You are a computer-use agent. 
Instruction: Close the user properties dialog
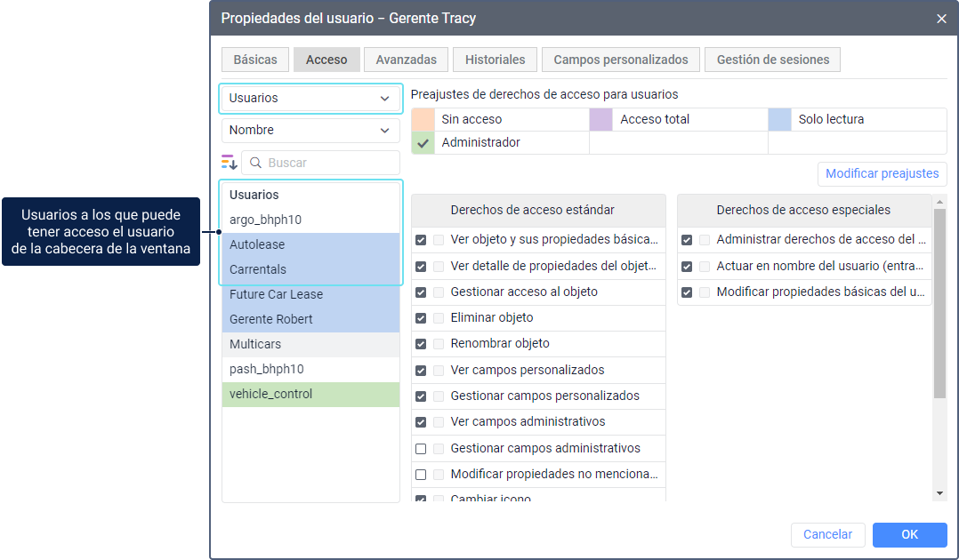tap(941, 19)
